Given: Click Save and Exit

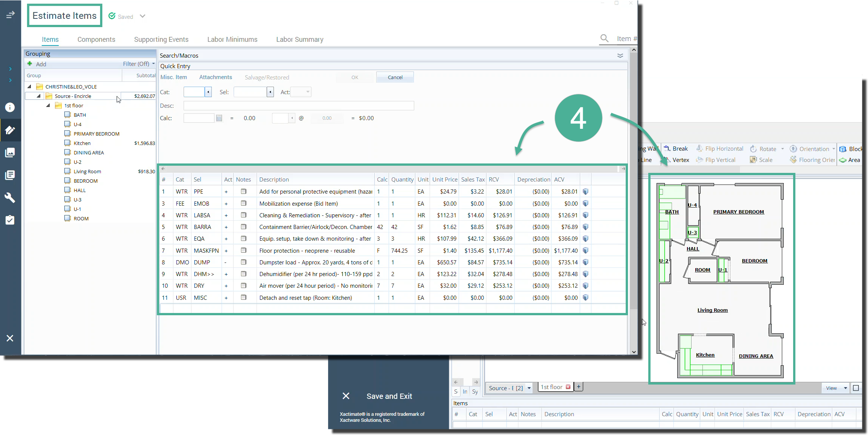Looking at the screenshot, I should pyautogui.click(x=389, y=396).
